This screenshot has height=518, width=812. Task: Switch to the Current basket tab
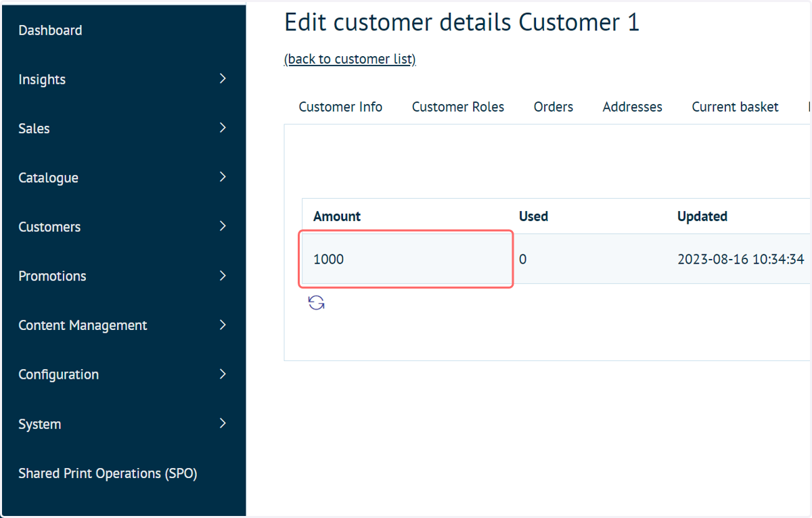tap(735, 107)
